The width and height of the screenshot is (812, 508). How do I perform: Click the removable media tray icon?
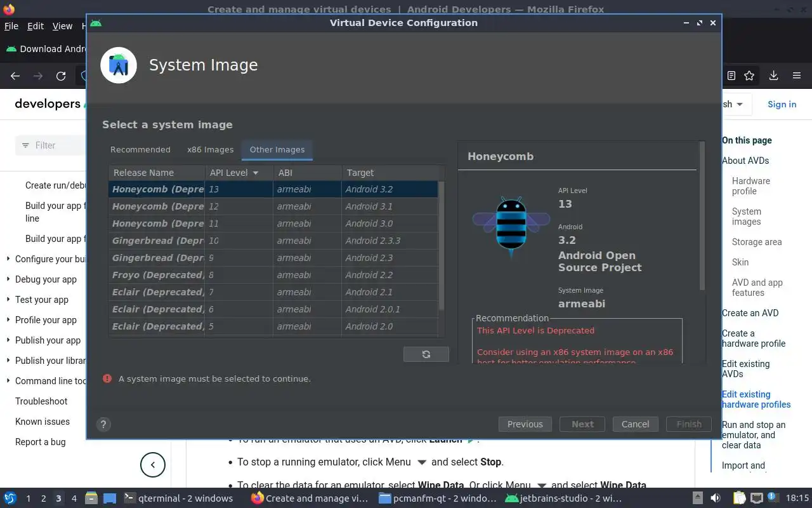tap(697, 498)
